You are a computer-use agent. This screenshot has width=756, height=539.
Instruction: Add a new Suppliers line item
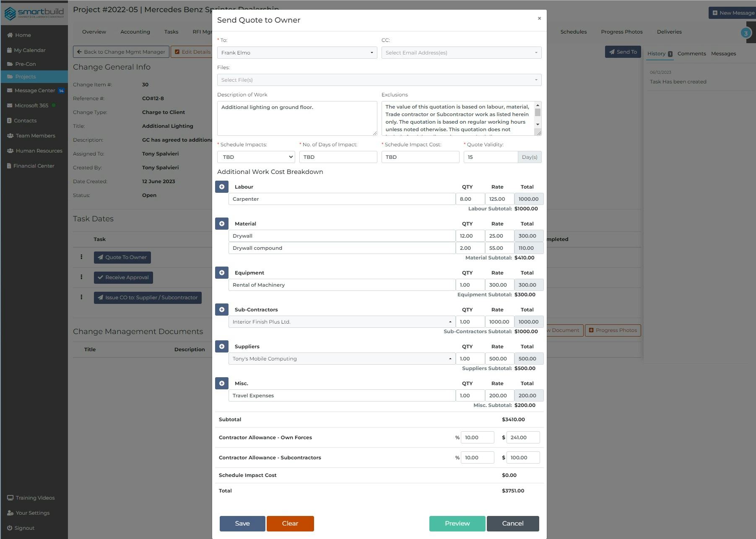pos(222,346)
